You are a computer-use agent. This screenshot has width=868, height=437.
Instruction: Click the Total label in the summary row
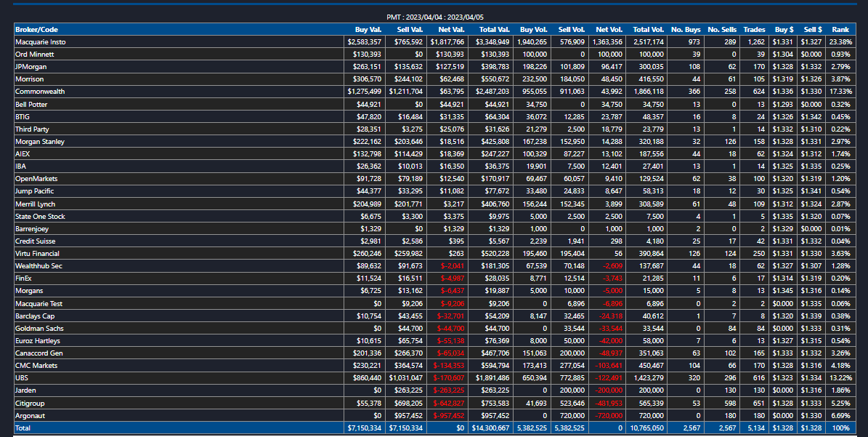click(23, 428)
